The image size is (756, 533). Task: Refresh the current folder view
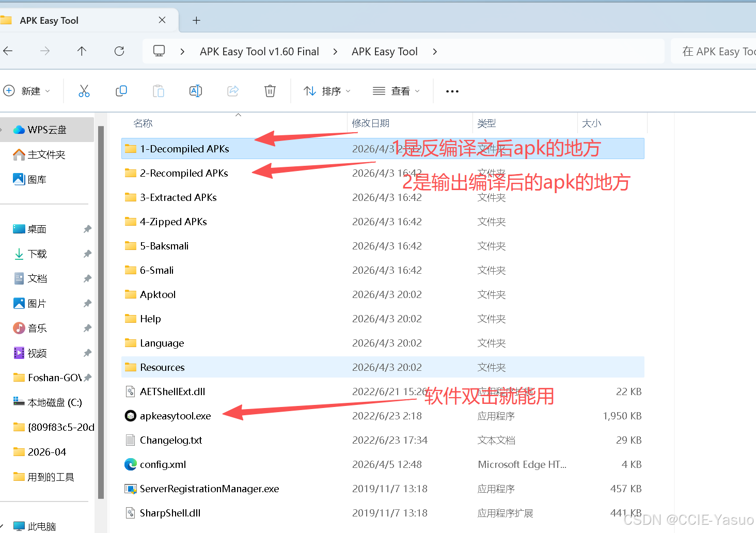click(x=119, y=51)
